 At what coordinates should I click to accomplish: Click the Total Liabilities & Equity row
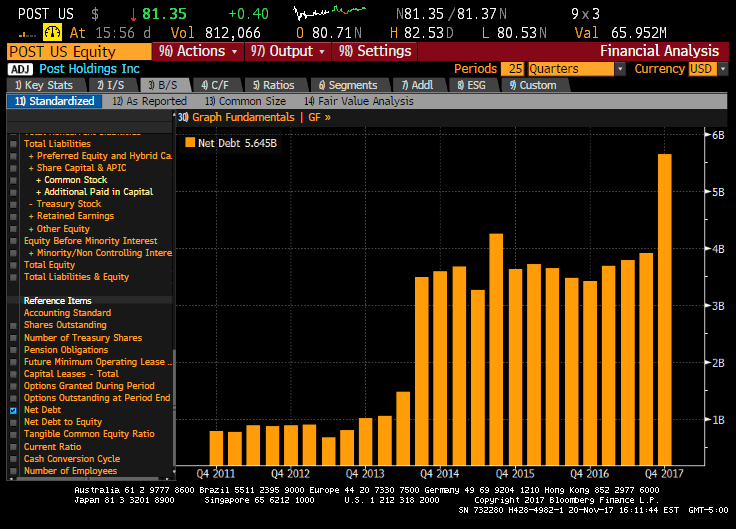click(77, 277)
